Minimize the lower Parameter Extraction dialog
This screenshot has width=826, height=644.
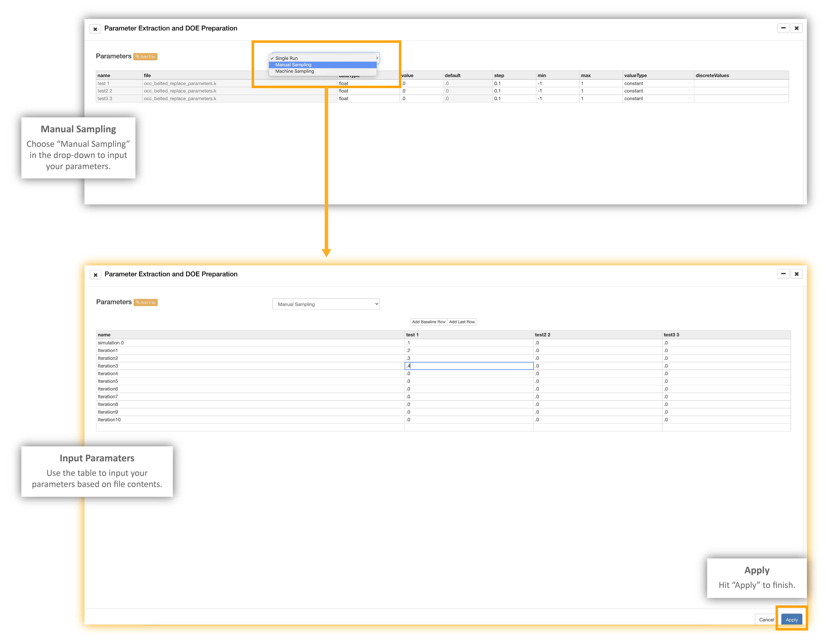[x=783, y=274]
